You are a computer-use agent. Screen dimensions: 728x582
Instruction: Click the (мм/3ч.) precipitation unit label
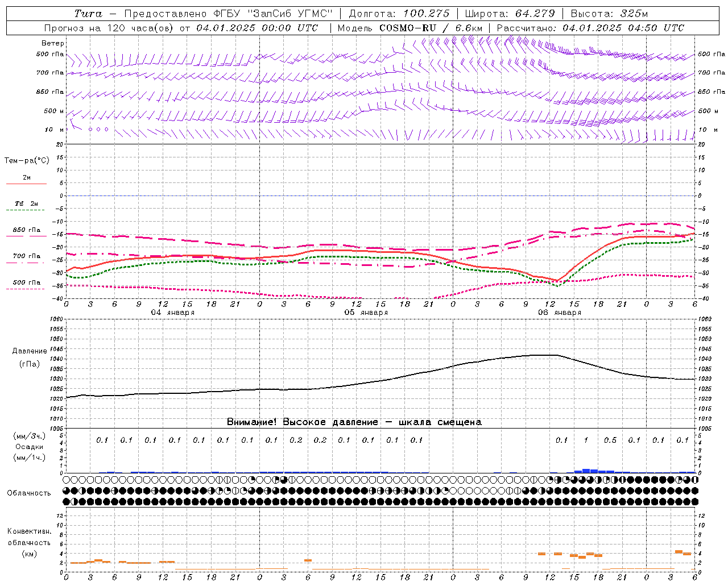30,436
